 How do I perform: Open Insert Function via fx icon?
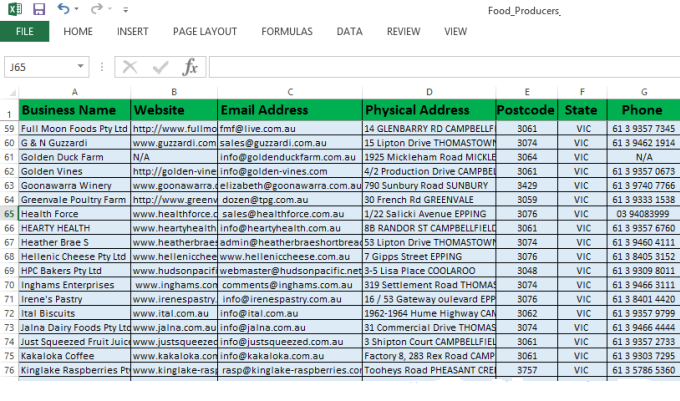[x=190, y=67]
